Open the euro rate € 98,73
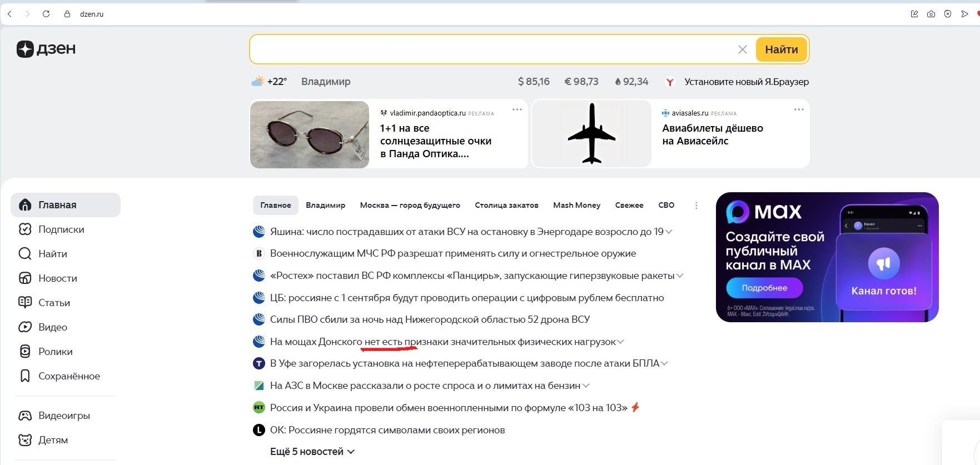Image resolution: width=980 pixels, height=465 pixels. (581, 82)
